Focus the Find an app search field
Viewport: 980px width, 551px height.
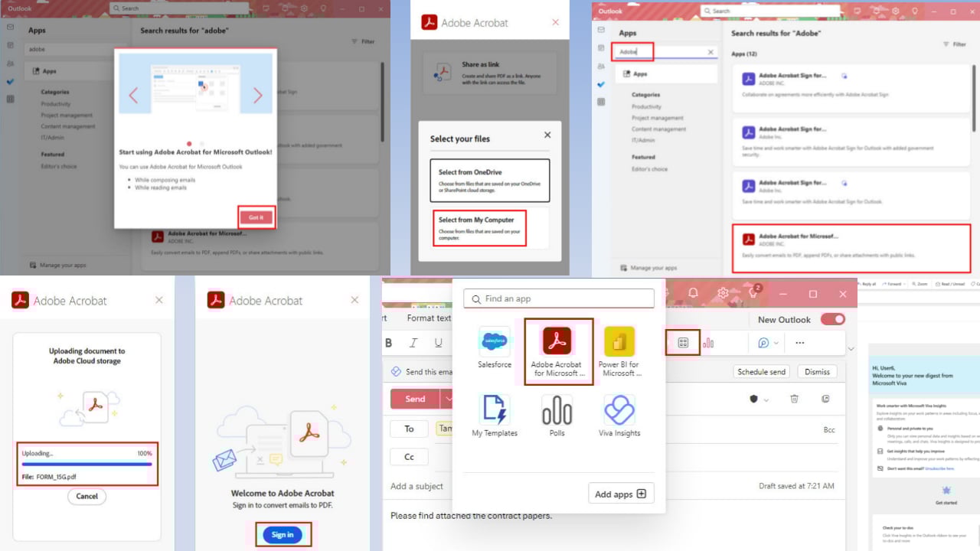559,298
